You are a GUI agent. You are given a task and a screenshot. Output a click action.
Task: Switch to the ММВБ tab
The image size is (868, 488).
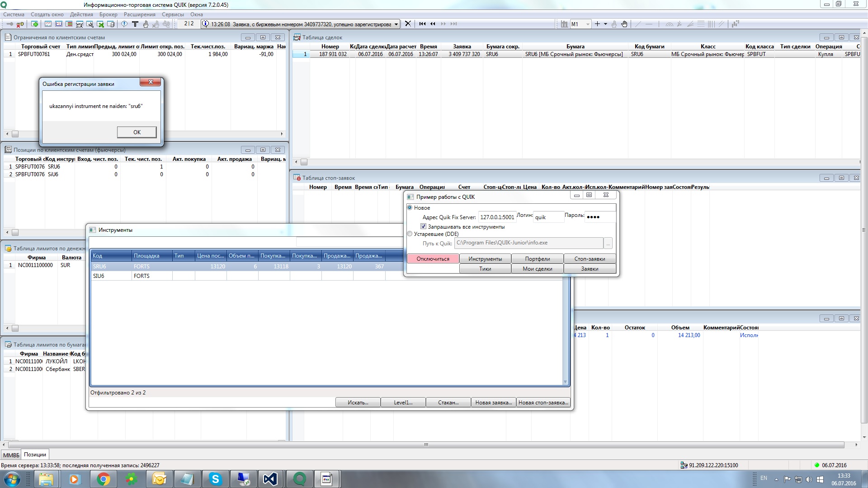[11, 455]
